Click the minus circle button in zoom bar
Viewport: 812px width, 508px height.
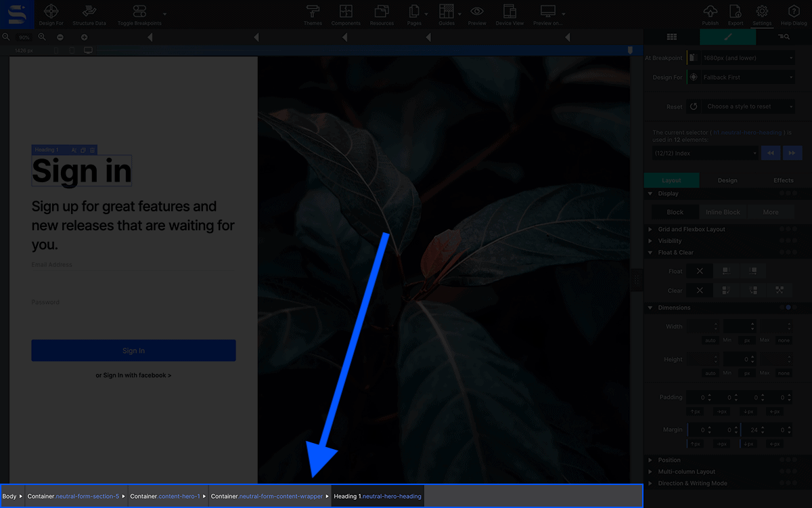coord(60,37)
